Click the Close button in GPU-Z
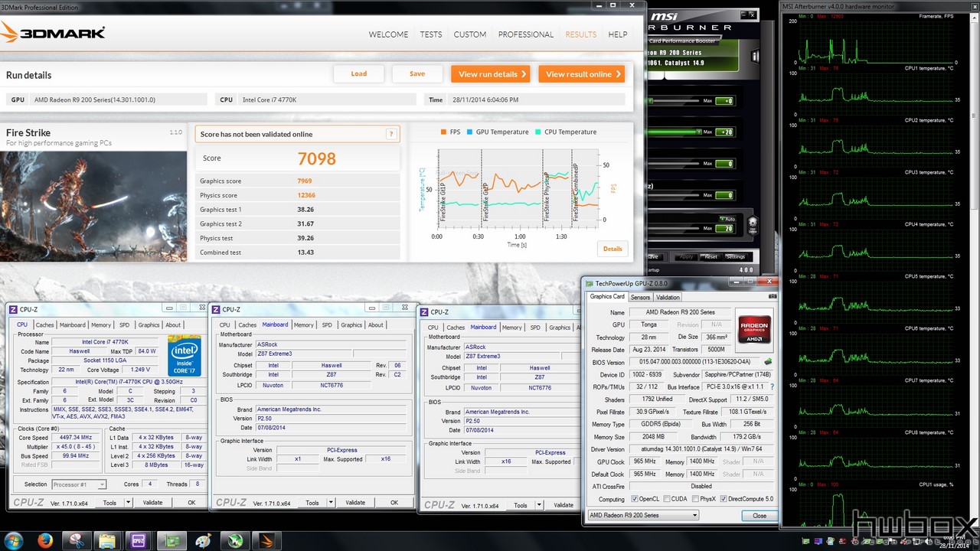The width and height of the screenshot is (980, 551). click(x=759, y=515)
